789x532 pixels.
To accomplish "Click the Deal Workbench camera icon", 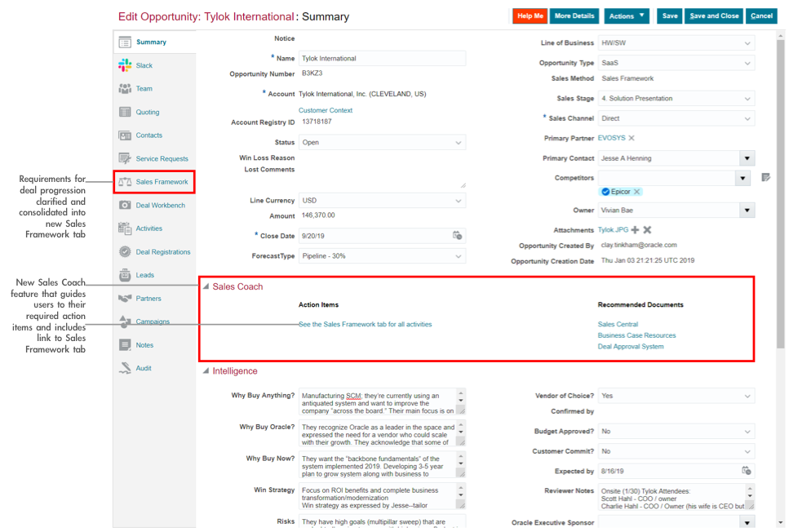I will point(125,205).
